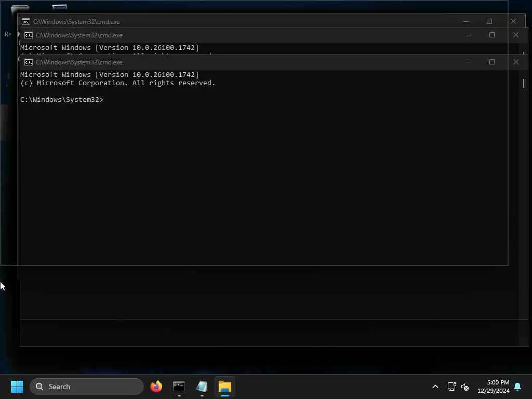Switch to Command Prompt taskbar icon

[179, 387]
